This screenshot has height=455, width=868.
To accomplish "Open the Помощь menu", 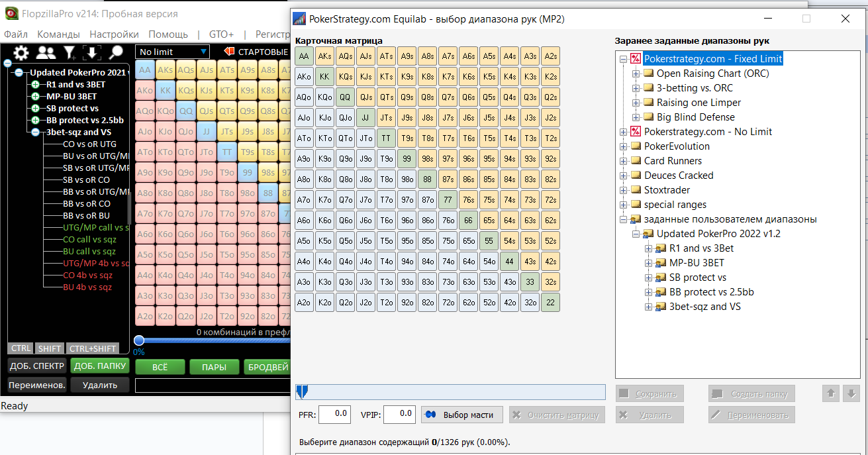I will [x=168, y=34].
